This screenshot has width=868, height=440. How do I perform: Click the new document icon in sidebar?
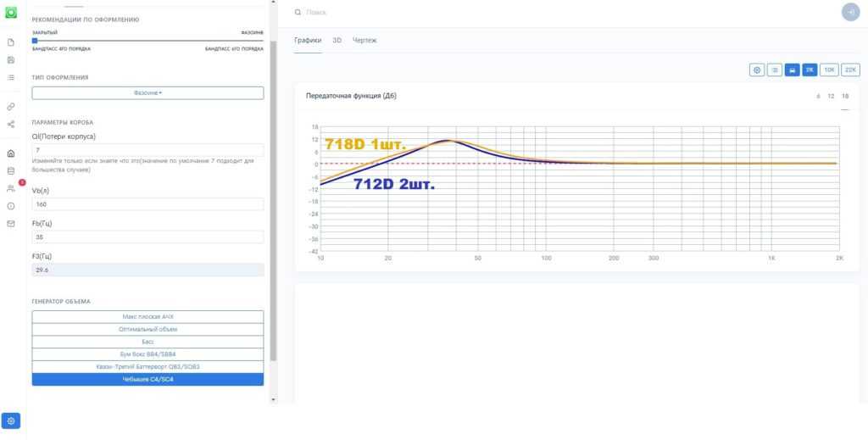tap(11, 42)
